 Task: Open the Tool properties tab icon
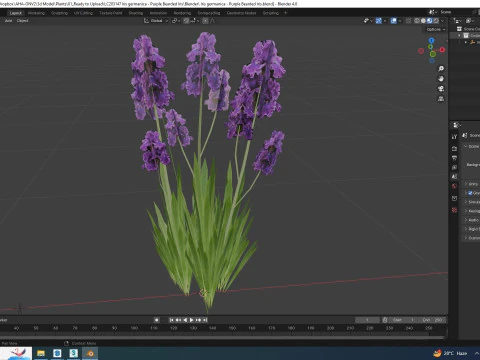pyautogui.click(x=454, y=137)
